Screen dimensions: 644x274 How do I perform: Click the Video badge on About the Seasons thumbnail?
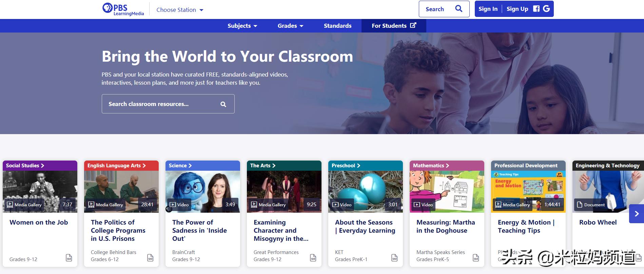click(342, 205)
